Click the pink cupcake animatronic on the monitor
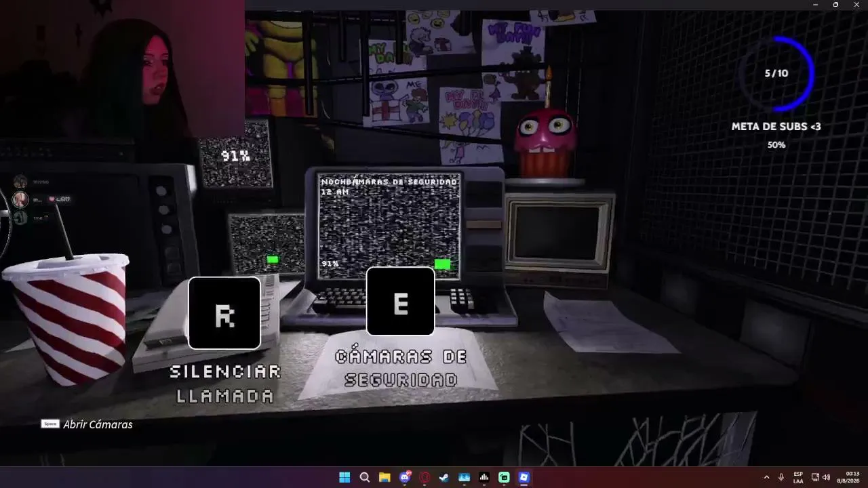Image resolution: width=868 pixels, height=488 pixels. [x=547, y=144]
